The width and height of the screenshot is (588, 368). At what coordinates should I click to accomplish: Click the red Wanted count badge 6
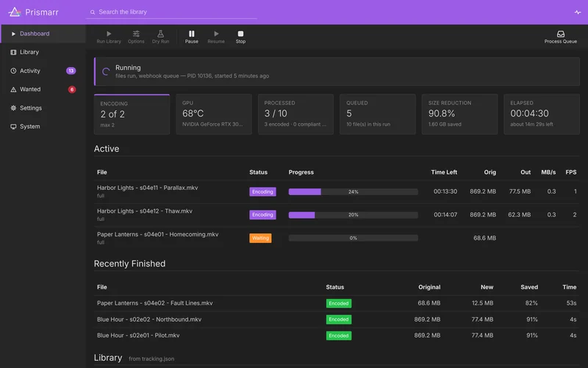72,89
